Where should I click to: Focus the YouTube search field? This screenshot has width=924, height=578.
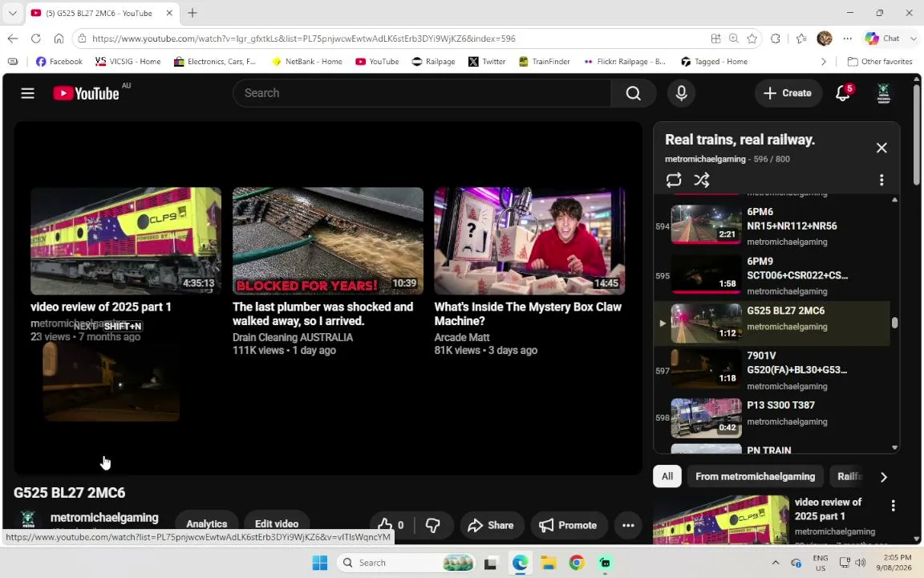tap(422, 93)
